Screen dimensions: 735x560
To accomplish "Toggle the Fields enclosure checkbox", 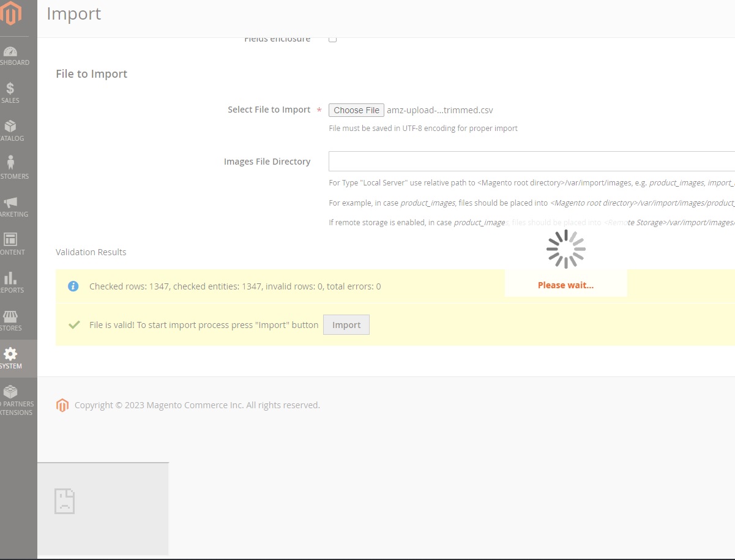I will coord(333,38).
